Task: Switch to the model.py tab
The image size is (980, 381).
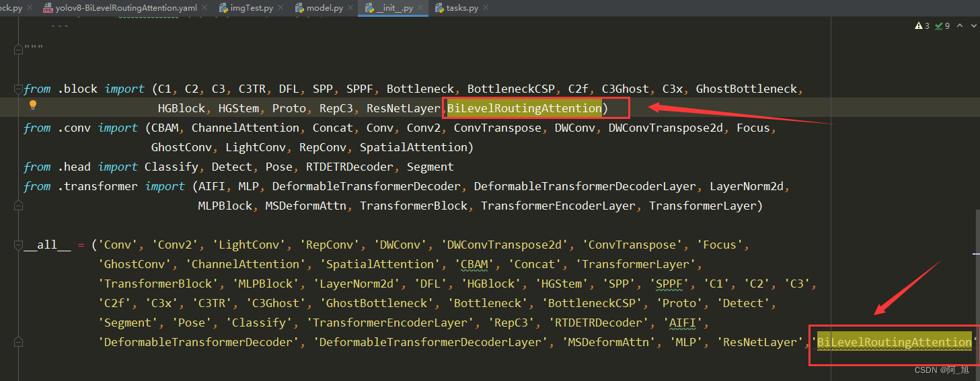Action: [x=325, y=8]
